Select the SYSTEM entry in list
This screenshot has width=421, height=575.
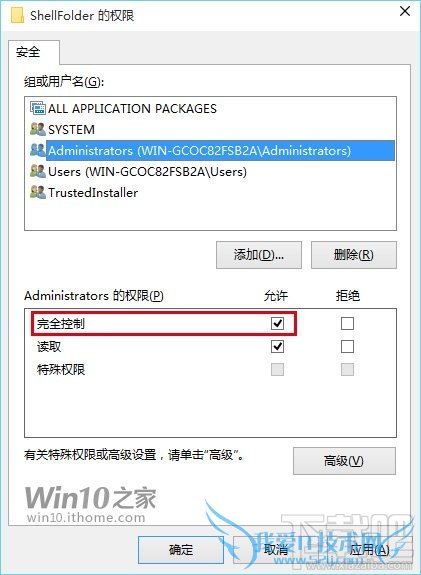[72, 129]
